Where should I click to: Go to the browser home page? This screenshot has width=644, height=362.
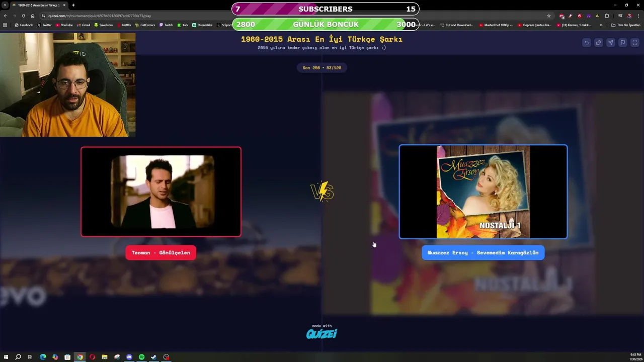click(x=33, y=16)
